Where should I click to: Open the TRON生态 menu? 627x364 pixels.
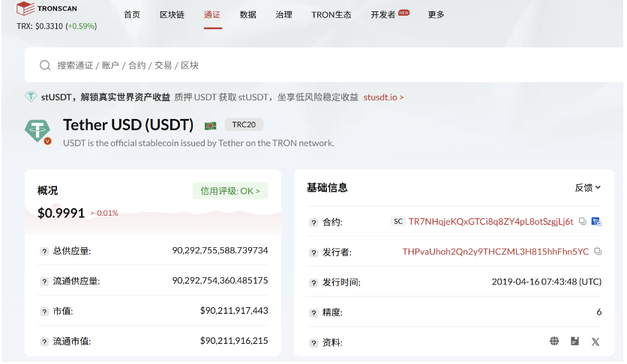[x=331, y=15]
